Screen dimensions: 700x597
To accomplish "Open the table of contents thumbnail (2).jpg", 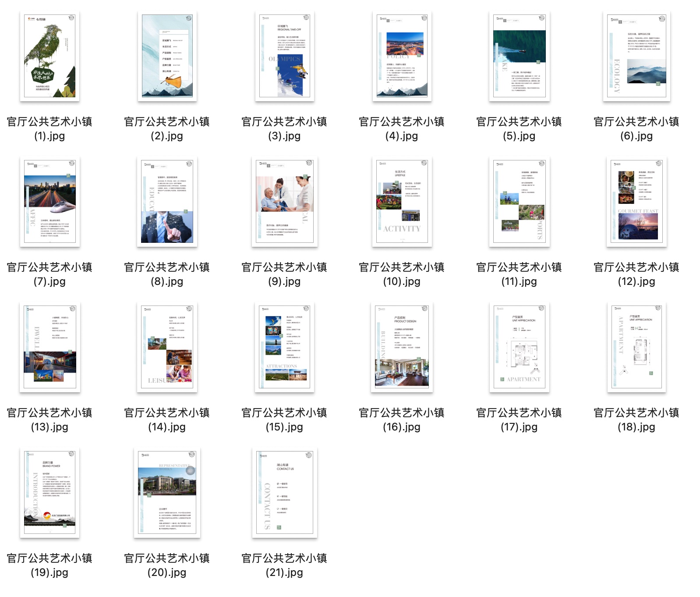I will pyautogui.click(x=167, y=56).
